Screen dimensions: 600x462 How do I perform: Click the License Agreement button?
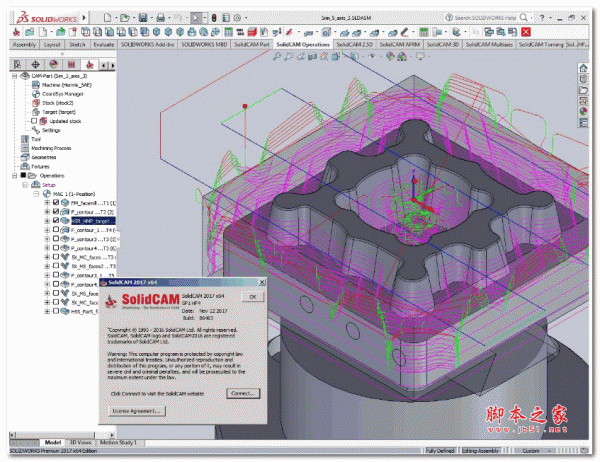click(137, 410)
